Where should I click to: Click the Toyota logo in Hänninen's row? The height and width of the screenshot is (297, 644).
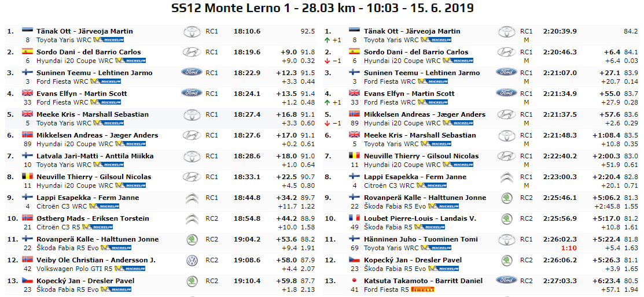tap(506, 240)
